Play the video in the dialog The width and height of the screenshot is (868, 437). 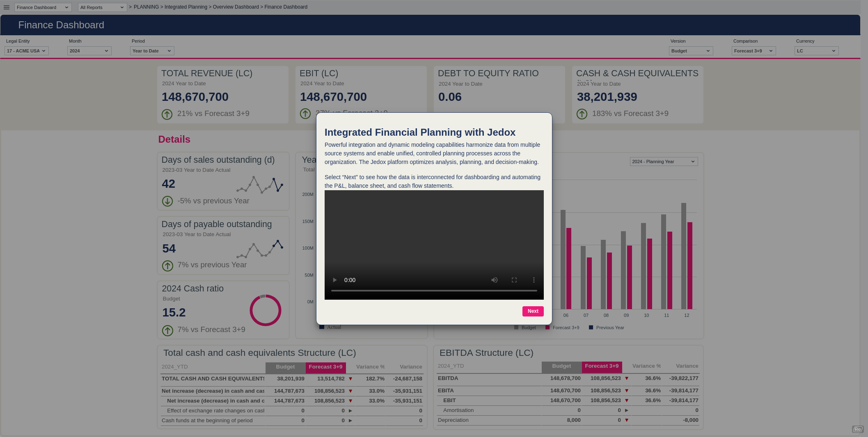[x=334, y=280]
